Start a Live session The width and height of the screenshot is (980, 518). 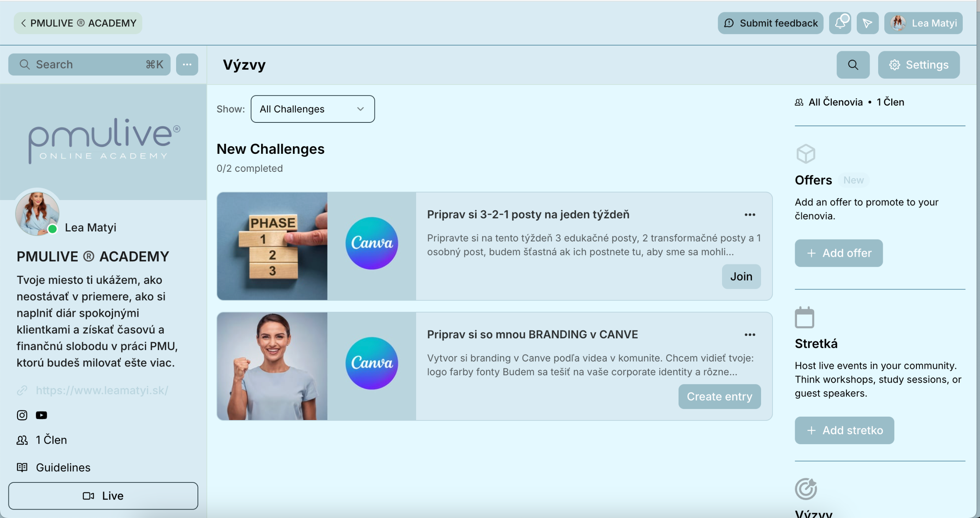pyautogui.click(x=103, y=496)
